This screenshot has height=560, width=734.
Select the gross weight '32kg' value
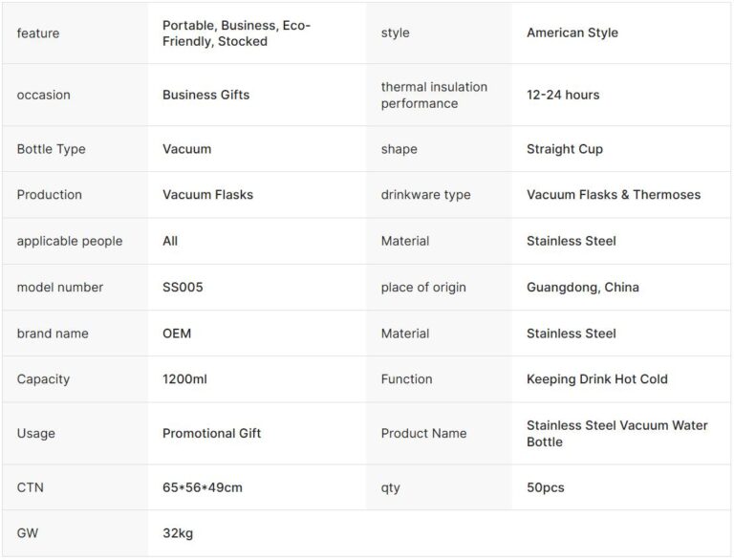tap(178, 533)
